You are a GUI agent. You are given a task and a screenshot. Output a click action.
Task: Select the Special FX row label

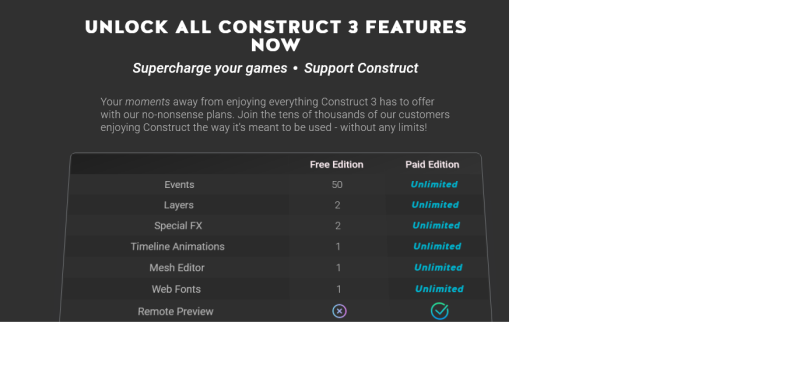coord(178,226)
